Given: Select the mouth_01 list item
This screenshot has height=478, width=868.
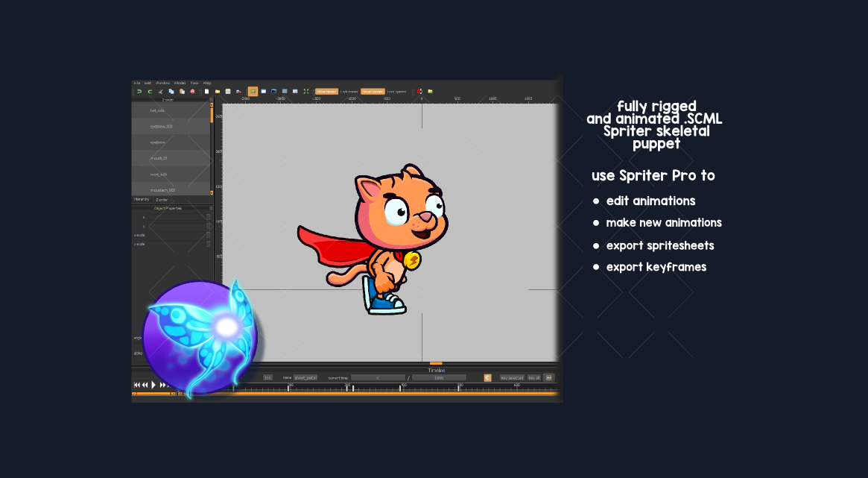Looking at the screenshot, I should pos(171,158).
